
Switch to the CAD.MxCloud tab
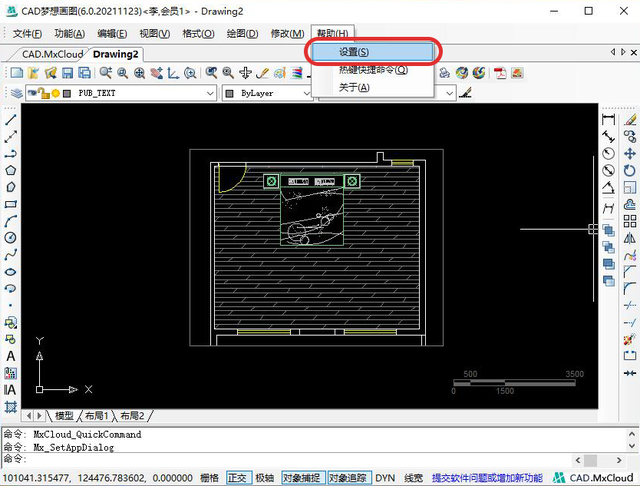pos(52,54)
